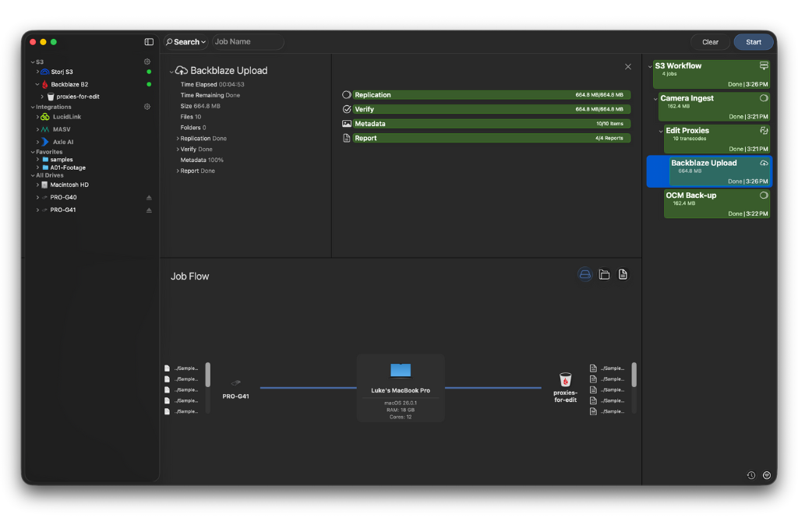Image resolution: width=798 pixels, height=532 pixels.
Task: Switch Job Flow to drives view icon
Action: click(x=585, y=274)
